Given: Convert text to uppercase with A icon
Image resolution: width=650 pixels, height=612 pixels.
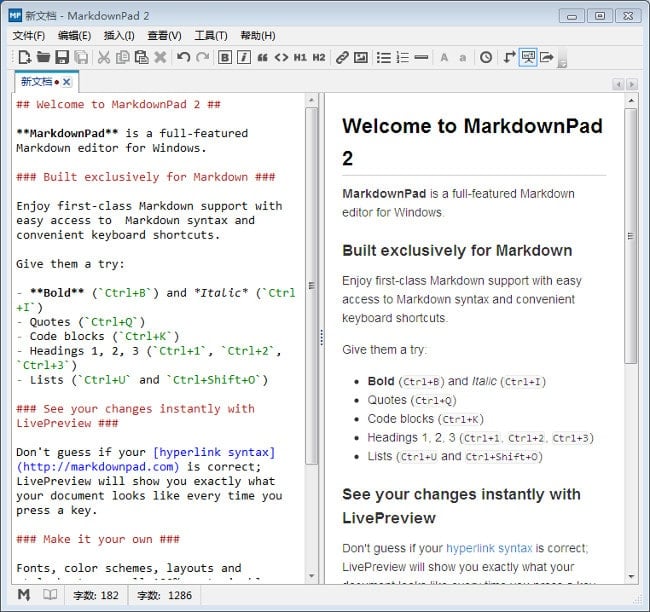Looking at the screenshot, I should pos(444,57).
